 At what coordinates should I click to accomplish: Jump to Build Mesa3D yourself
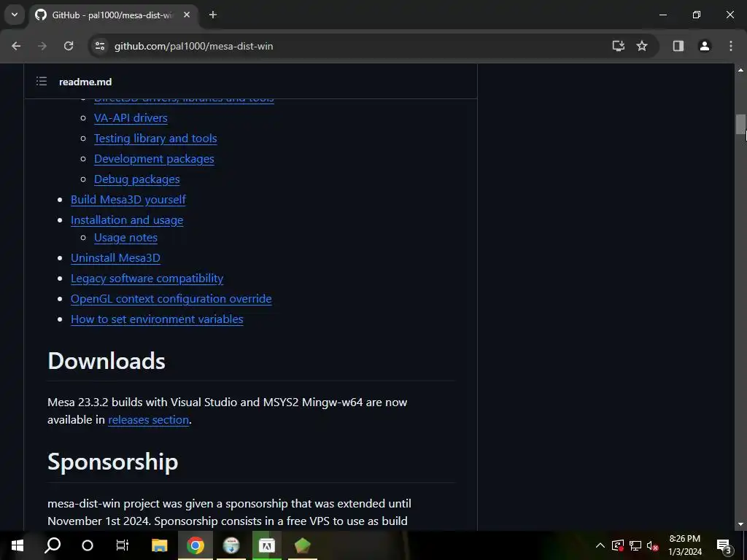(x=128, y=200)
